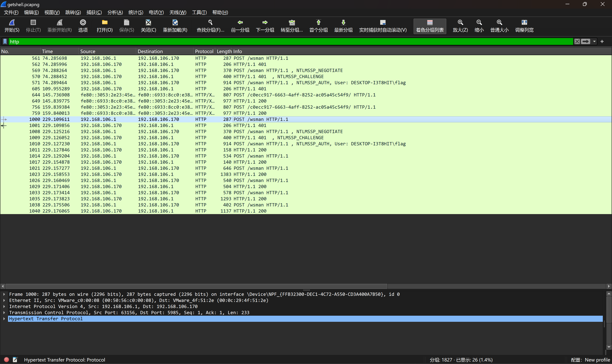Click the Open file folder icon
Image resolution: width=612 pixels, height=364 pixels.
(x=105, y=23)
